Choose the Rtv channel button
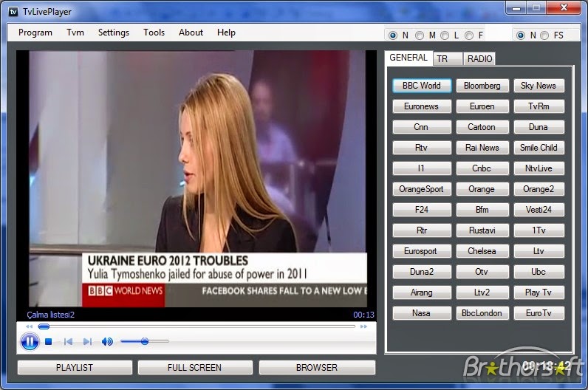Screen dimensions: 588x390 [x=422, y=148]
